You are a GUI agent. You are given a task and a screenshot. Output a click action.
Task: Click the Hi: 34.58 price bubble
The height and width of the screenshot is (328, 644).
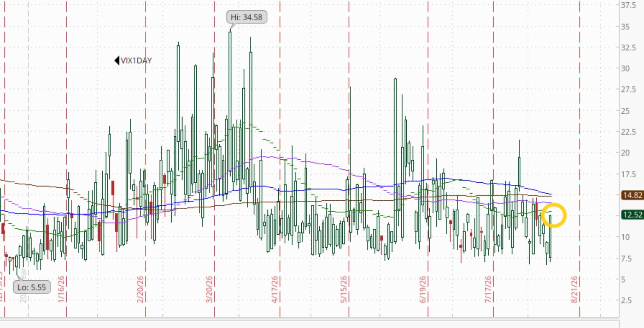[x=247, y=17]
